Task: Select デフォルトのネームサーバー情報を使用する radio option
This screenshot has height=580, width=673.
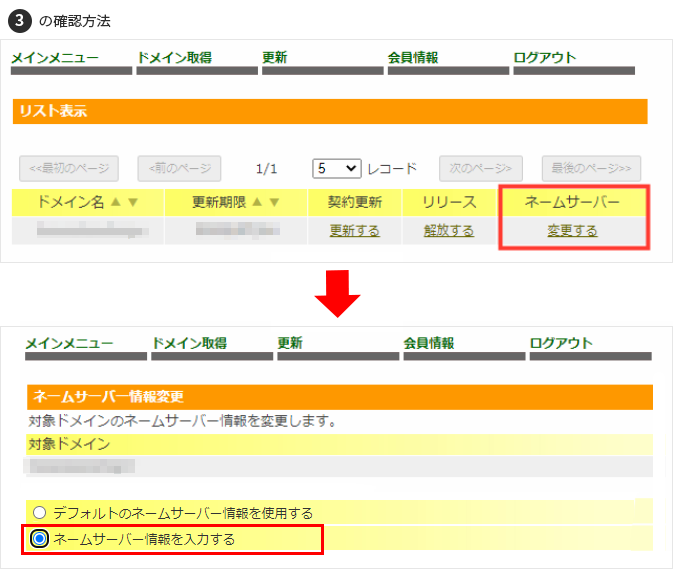Action: tap(40, 513)
